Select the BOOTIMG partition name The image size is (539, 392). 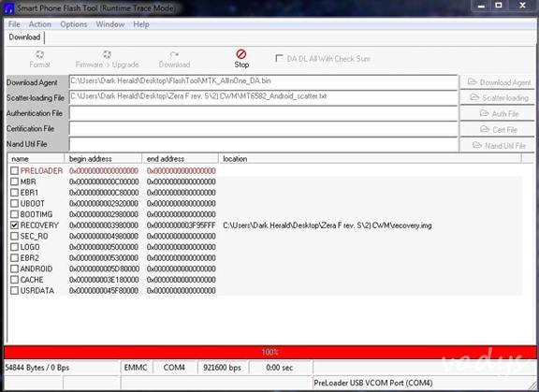(36, 214)
